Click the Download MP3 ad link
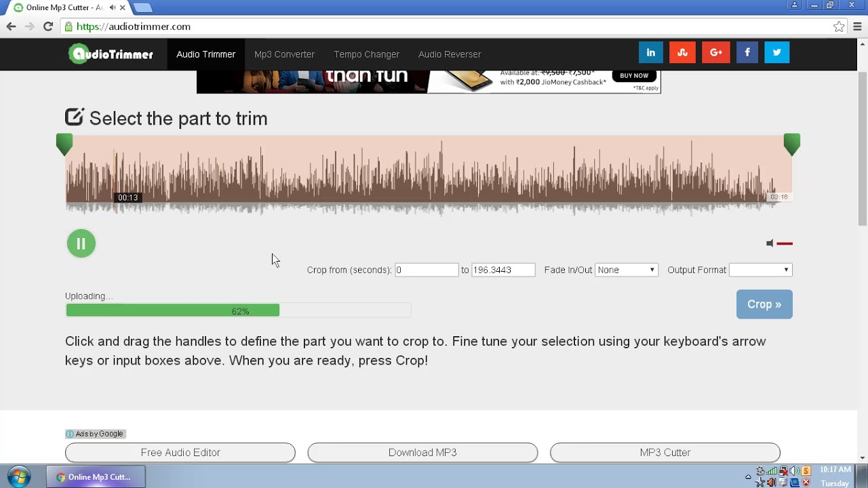868x488 pixels. pyautogui.click(x=422, y=452)
